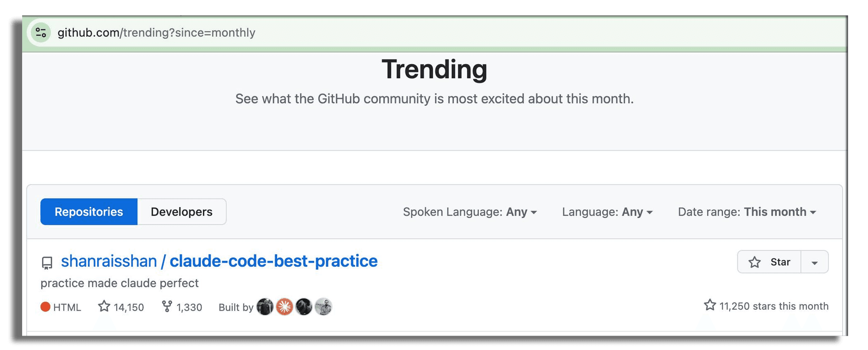Expand the Spoken Language: Any dropdown
Image resolution: width=868 pixels, height=350 pixels.
pyautogui.click(x=470, y=212)
